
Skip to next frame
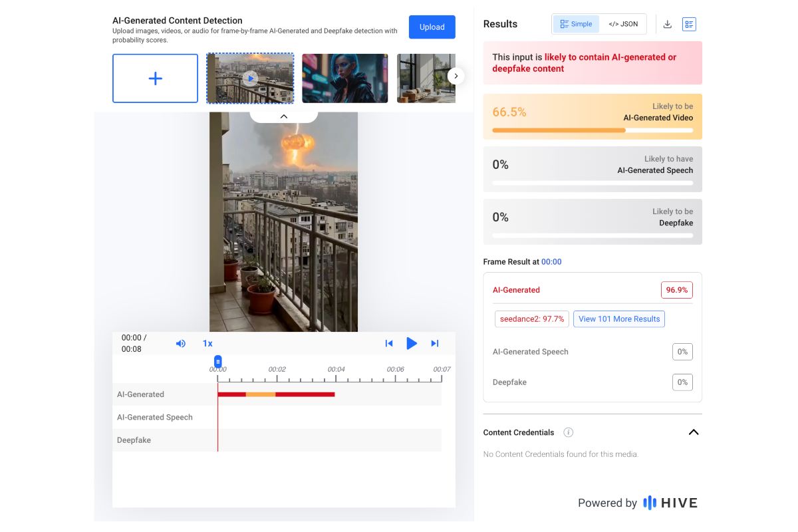coord(435,344)
